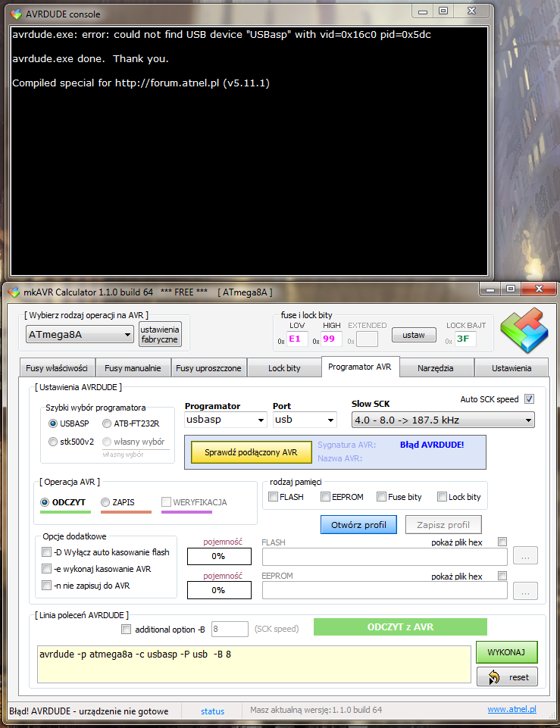Image resolution: width=560 pixels, height=728 pixels.
Task: Select the USBASP programmer radio button
Action: [53, 423]
